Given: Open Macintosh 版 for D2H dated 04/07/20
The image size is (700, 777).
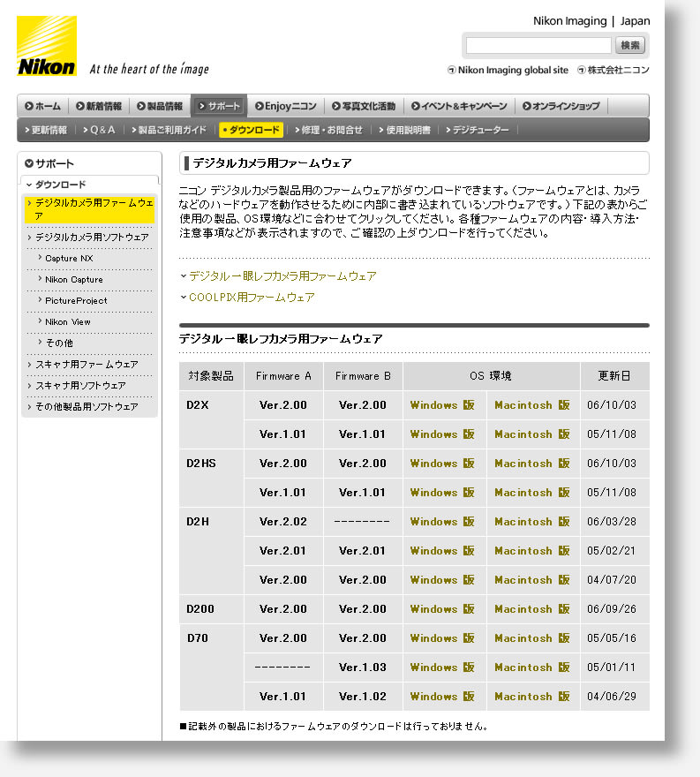Looking at the screenshot, I should tap(532, 580).
